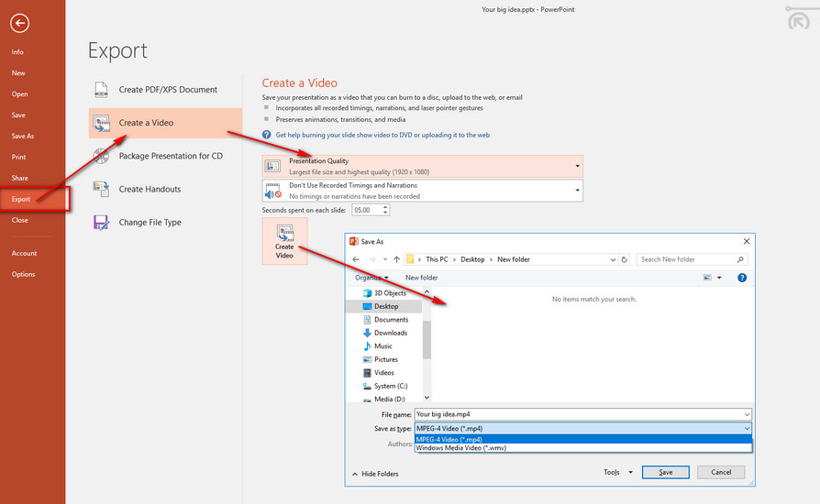
Task: Click the Create Handouts icon
Action: pos(102,189)
